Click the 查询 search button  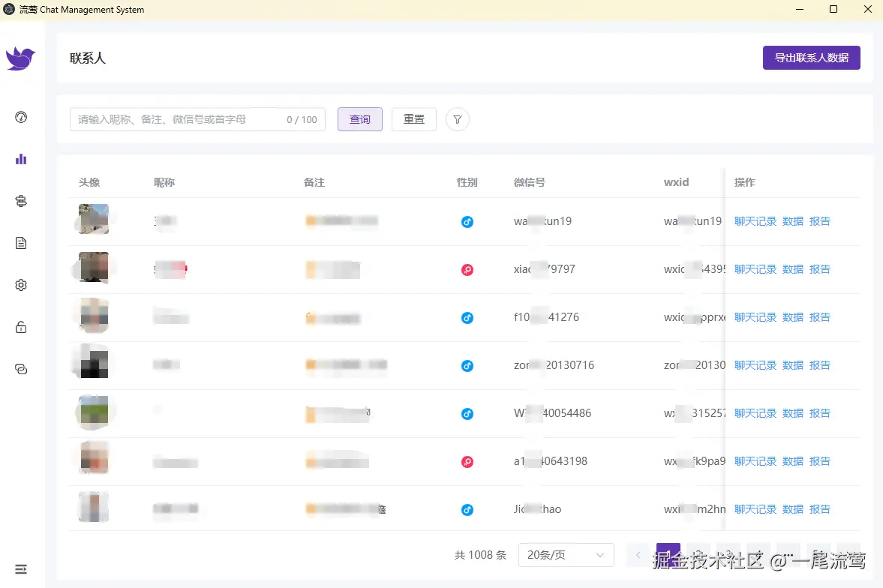(360, 119)
